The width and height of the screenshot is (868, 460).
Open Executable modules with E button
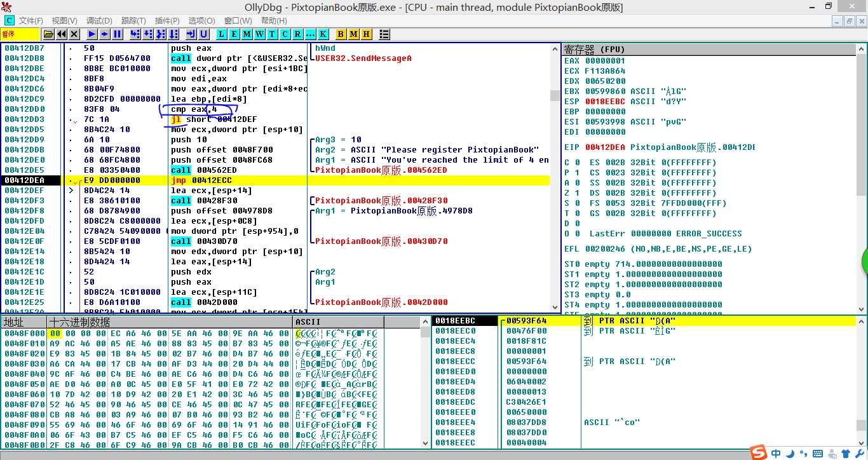(x=234, y=34)
